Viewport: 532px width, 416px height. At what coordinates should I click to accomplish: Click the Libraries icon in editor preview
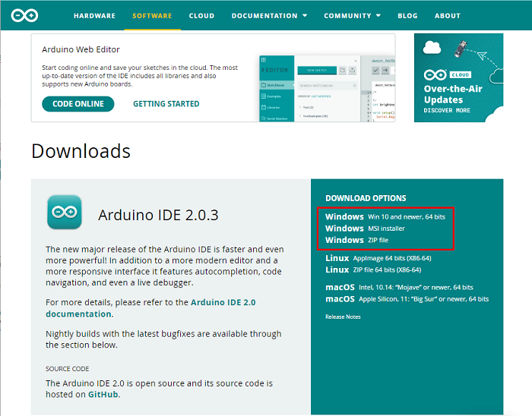[264, 108]
